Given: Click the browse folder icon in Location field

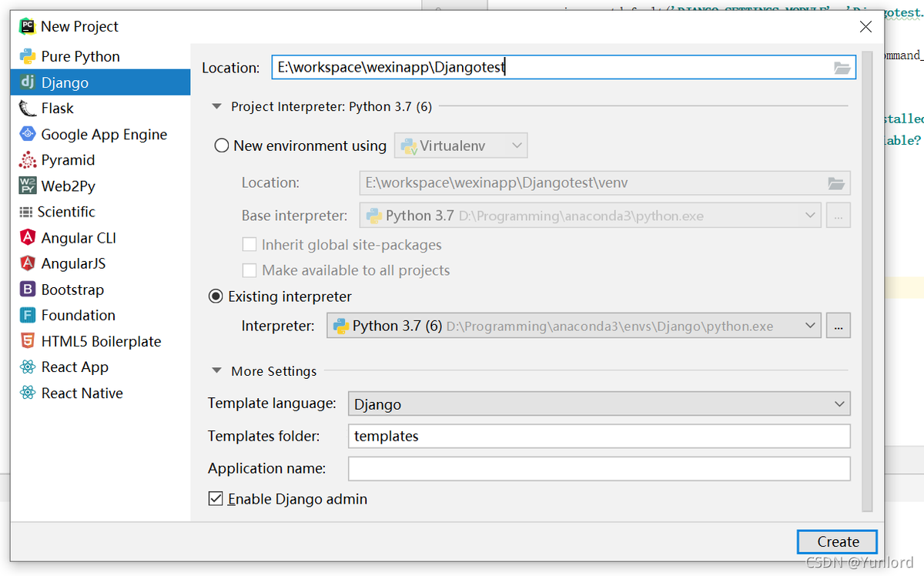Looking at the screenshot, I should point(842,68).
